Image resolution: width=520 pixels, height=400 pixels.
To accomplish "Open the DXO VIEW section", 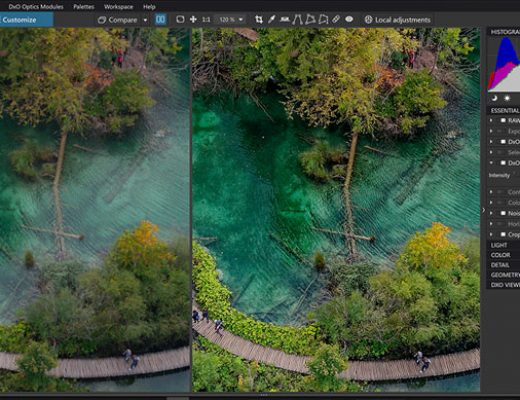I will pos(504,285).
